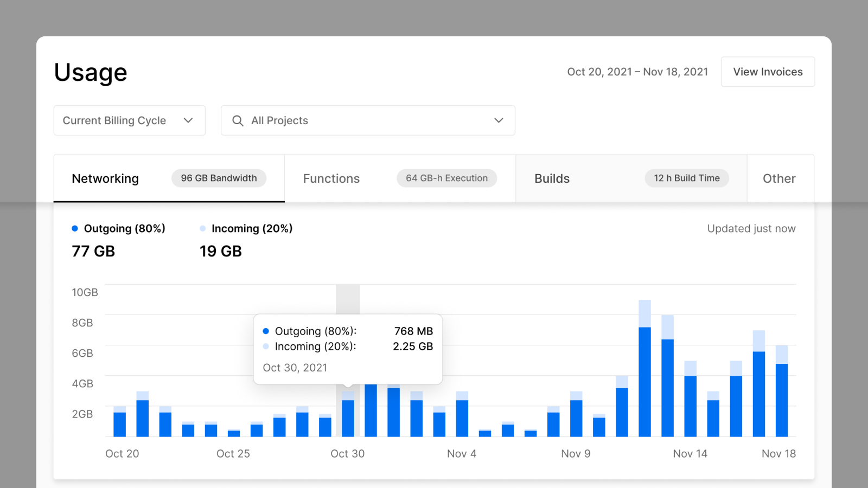Image resolution: width=868 pixels, height=488 pixels.
Task: Click the Oct 20 – Nov 18 date range
Action: tap(638, 72)
